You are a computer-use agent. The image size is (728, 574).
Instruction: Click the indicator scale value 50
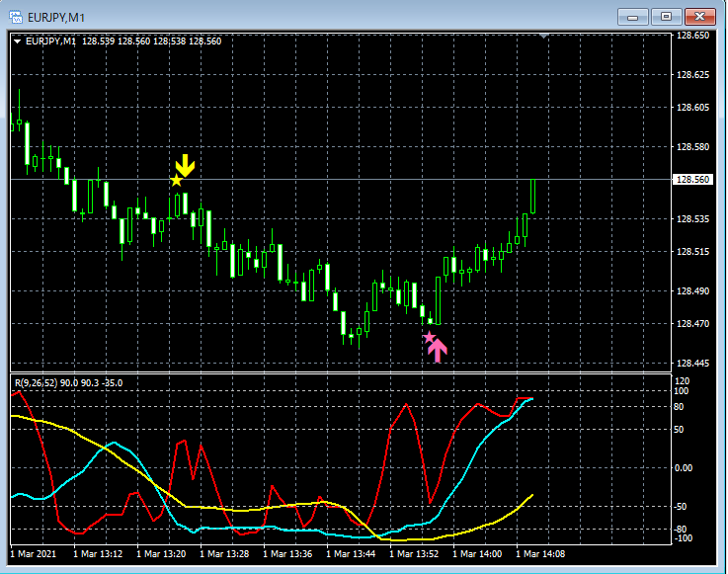(x=679, y=430)
